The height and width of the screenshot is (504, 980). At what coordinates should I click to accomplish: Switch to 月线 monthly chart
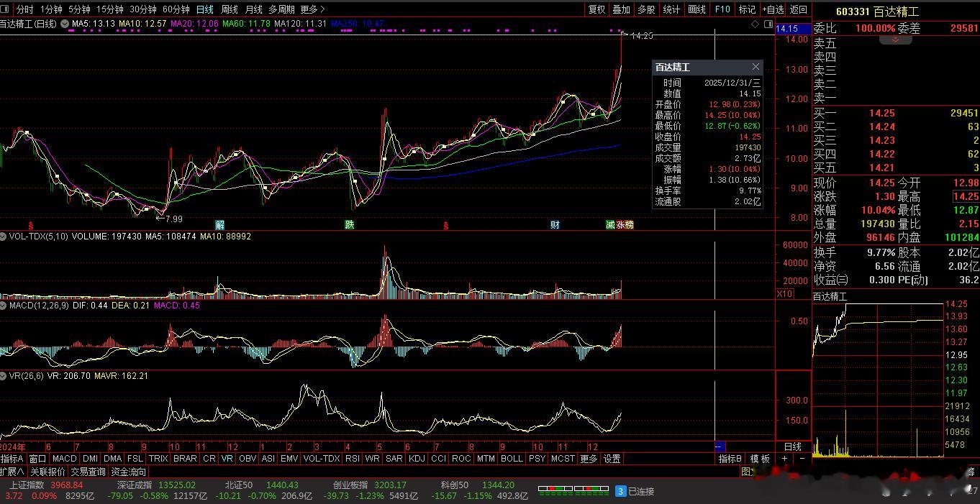coord(253,9)
